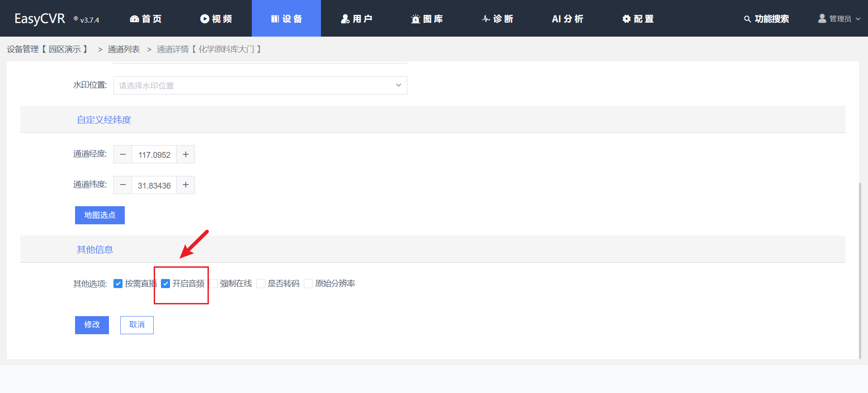The image size is (868, 393).
Task: Open the 首页 home tab
Action: coord(146,19)
